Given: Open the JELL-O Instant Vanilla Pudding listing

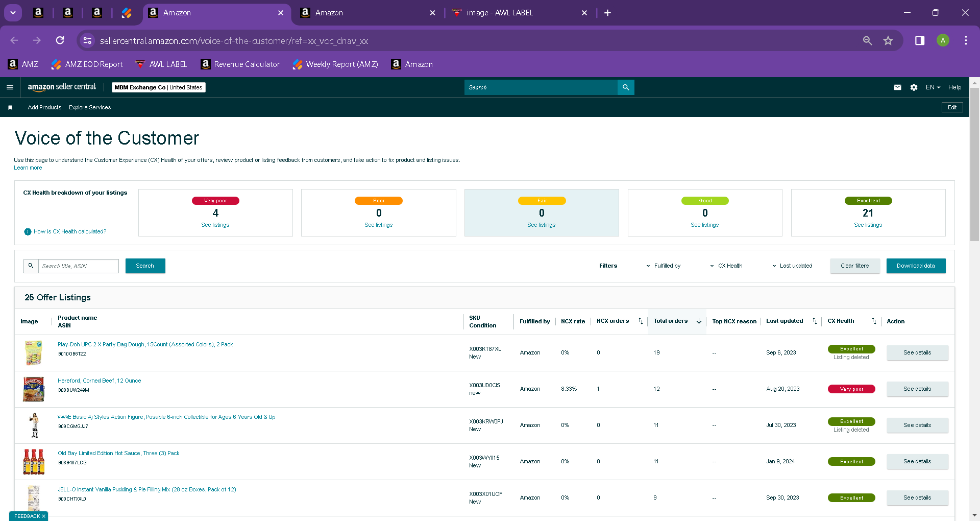Looking at the screenshot, I should tap(147, 489).
